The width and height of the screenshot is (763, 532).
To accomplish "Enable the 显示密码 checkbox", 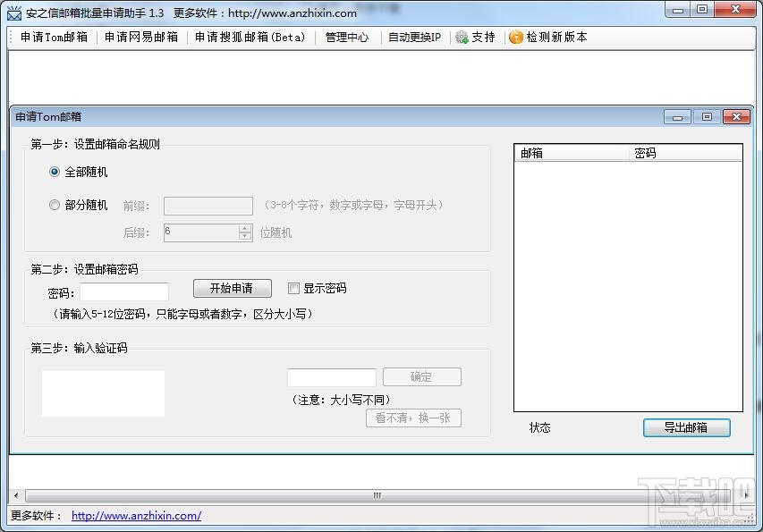I will 293,289.
